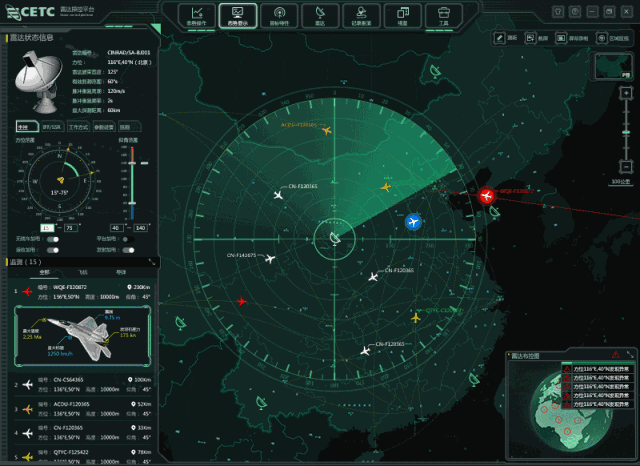Select the red aircraft WQE-F120872 on map

pyautogui.click(x=487, y=196)
